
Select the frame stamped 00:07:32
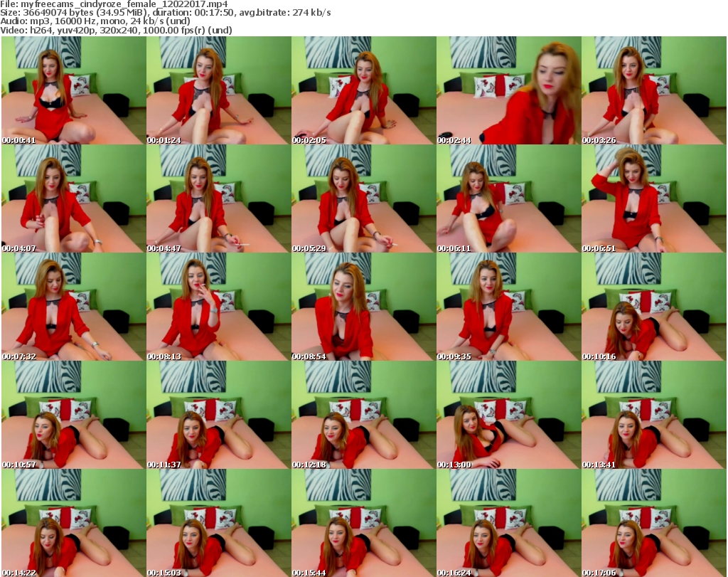pos(74,307)
